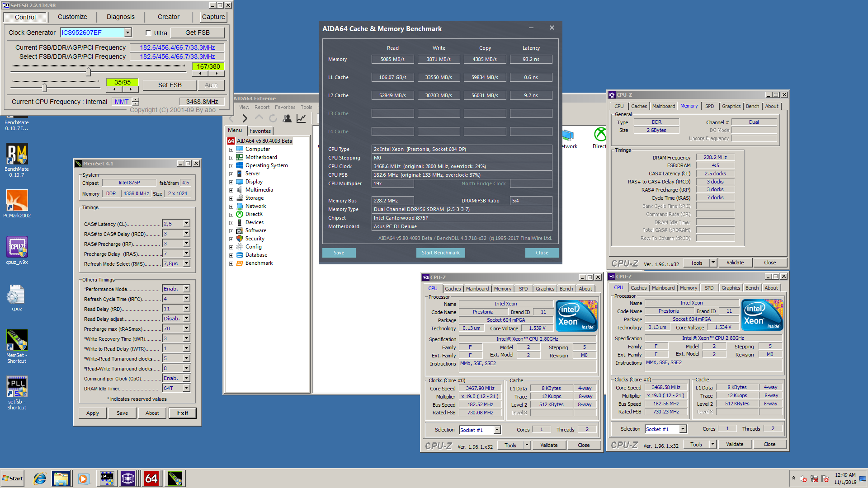Click network status tray icon

point(814,479)
